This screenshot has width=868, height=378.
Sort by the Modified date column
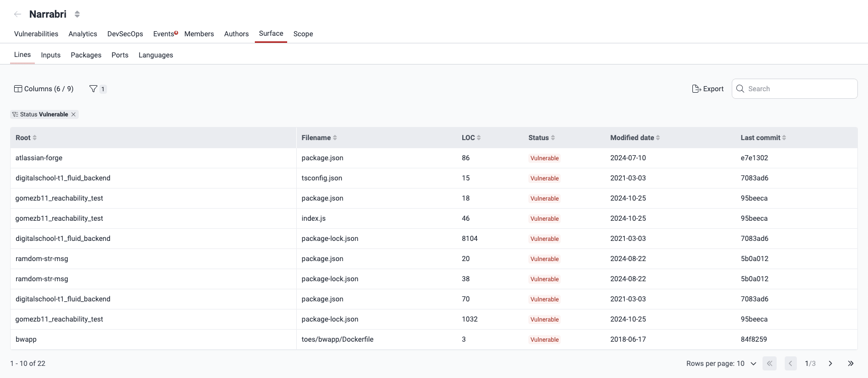tap(635, 138)
